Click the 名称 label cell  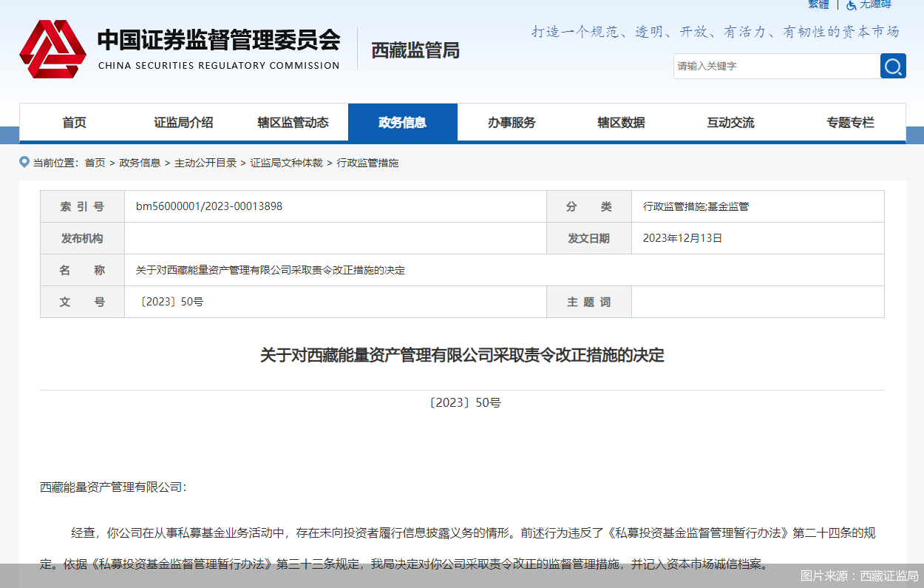(x=82, y=270)
